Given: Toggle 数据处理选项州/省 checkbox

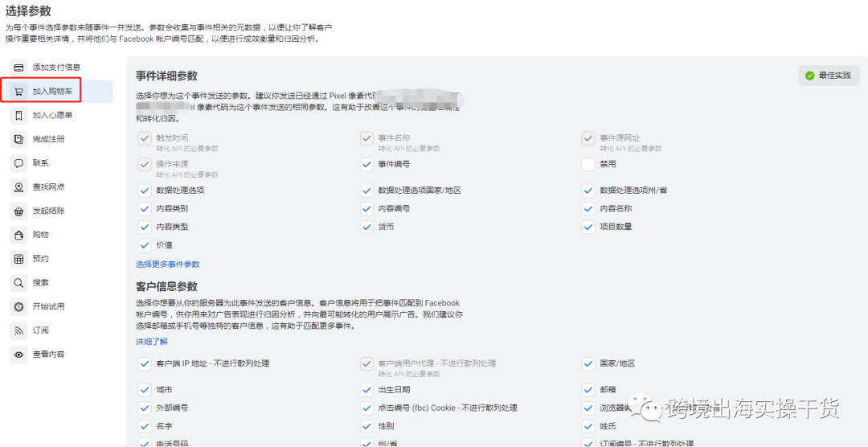Looking at the screenshot, I should (588, 191).
